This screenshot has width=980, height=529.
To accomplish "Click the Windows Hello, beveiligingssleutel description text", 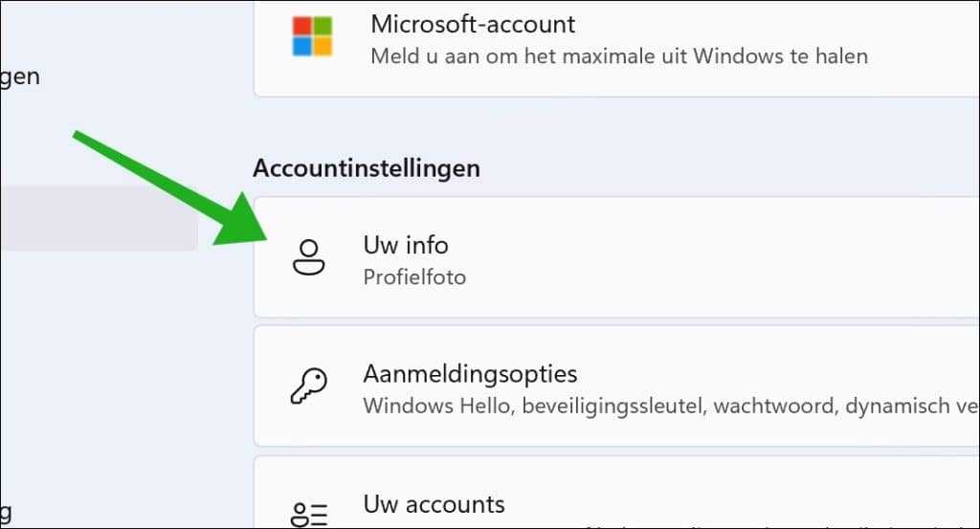I will point(670,406).
